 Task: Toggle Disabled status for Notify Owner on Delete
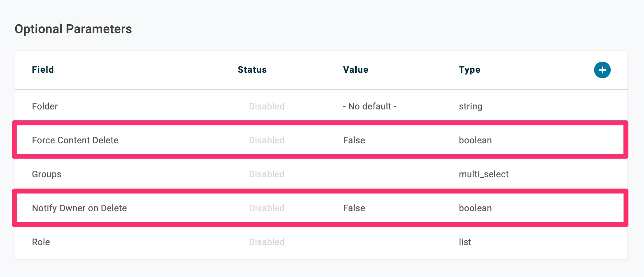(267, 208)
